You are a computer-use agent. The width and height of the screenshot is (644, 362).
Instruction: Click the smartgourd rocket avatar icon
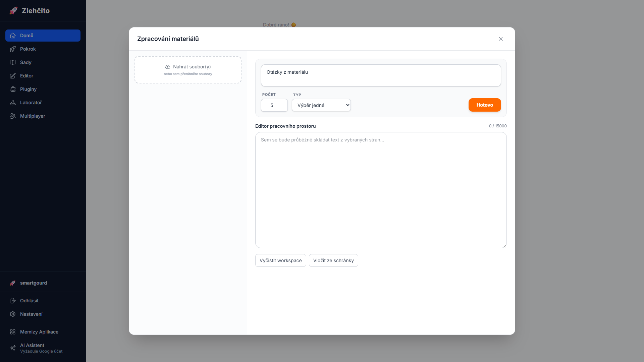13,283
